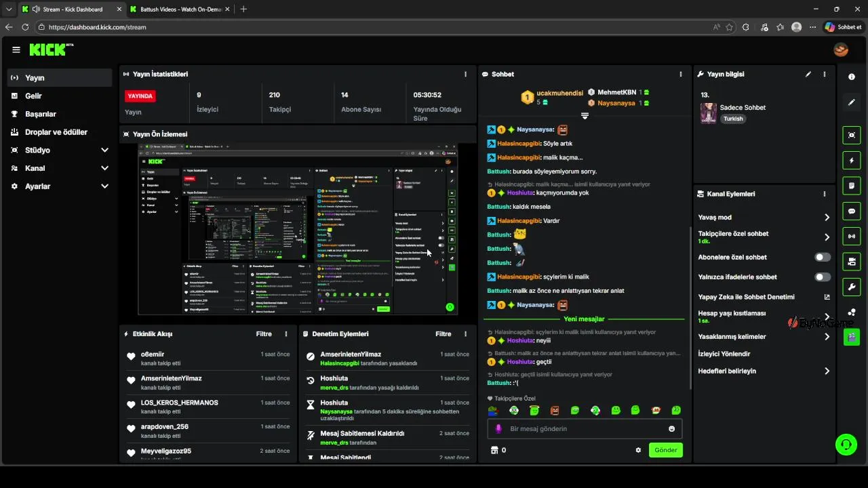Focus the Bir mesaj gönderin input field
Screen dimensions: 868x488
pyautogui.click(x=585, y=429)
